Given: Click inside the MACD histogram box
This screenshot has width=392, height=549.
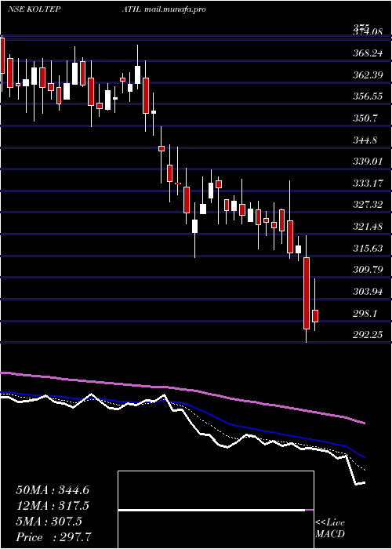Looking at the screenshot, I should pyautogui.click(x=216, y=510).
